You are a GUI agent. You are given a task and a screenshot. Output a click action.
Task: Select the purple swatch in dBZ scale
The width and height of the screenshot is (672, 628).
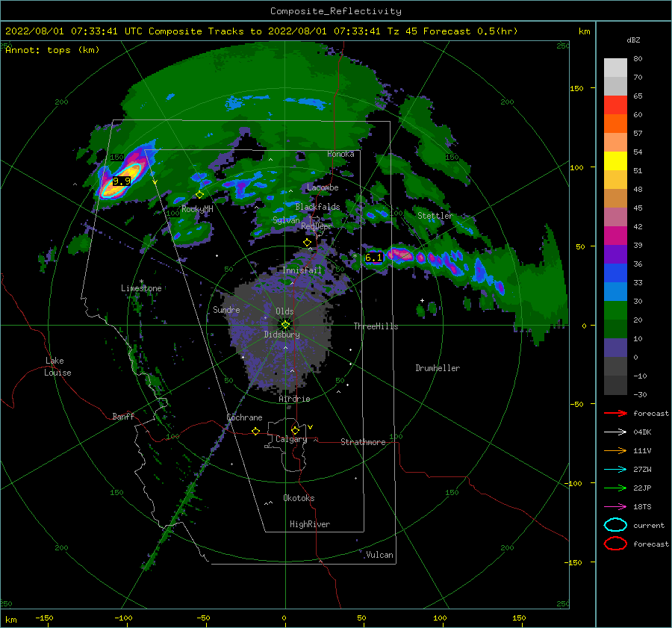615,254
